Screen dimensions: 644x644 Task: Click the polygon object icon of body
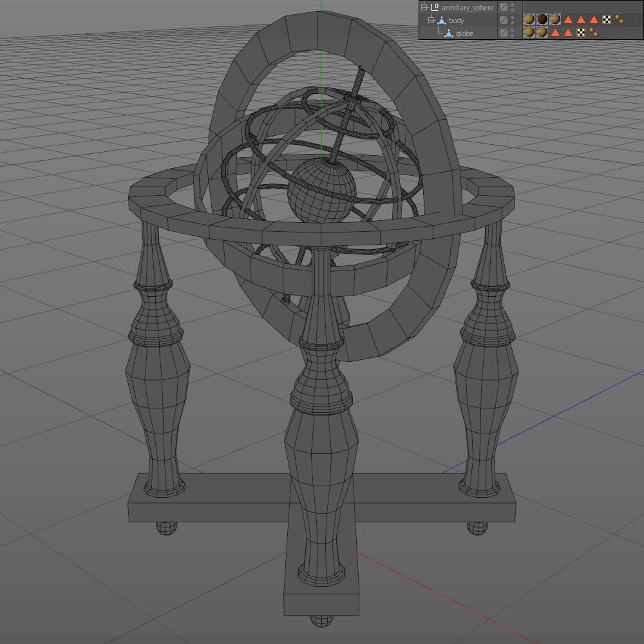(442, 21)
